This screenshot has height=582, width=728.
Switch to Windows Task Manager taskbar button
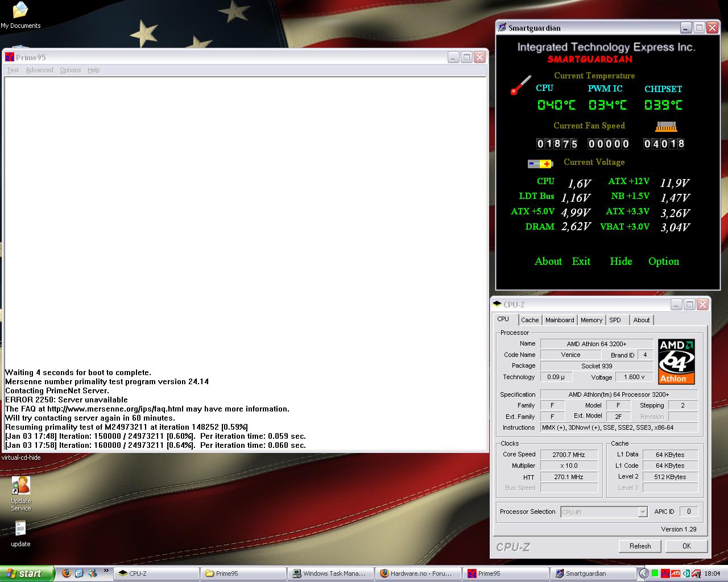coord(331,573)
